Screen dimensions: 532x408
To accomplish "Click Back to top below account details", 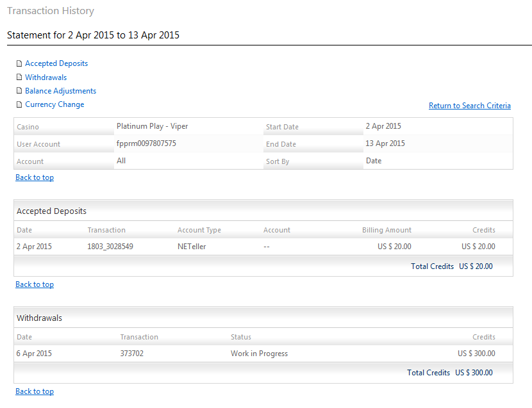I will coord(35,177).
